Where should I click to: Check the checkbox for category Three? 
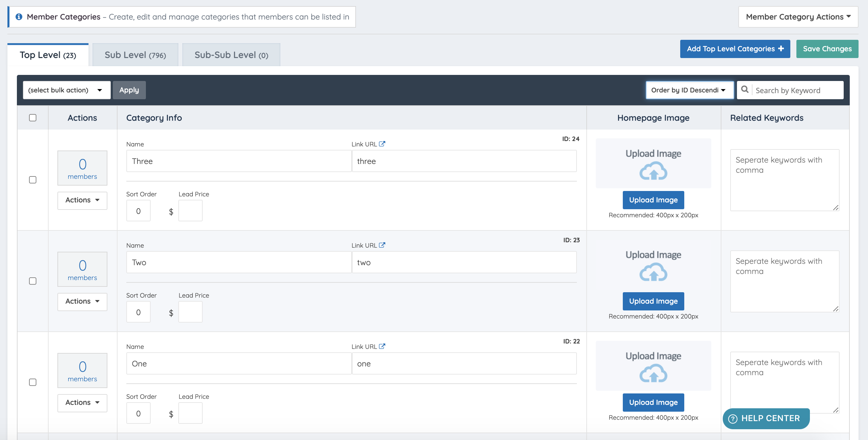[33, 180]
